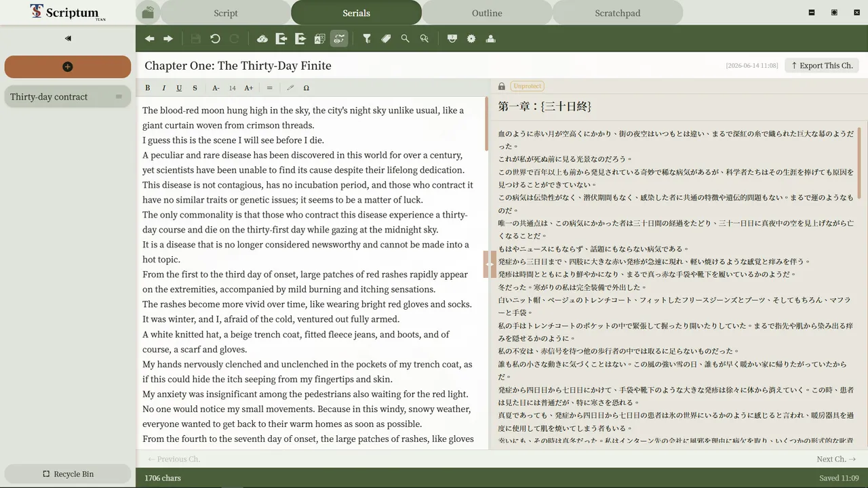Toggle the highlighted side-by-side preview icon
Screen dimensions: 868x488
[339, 39]
